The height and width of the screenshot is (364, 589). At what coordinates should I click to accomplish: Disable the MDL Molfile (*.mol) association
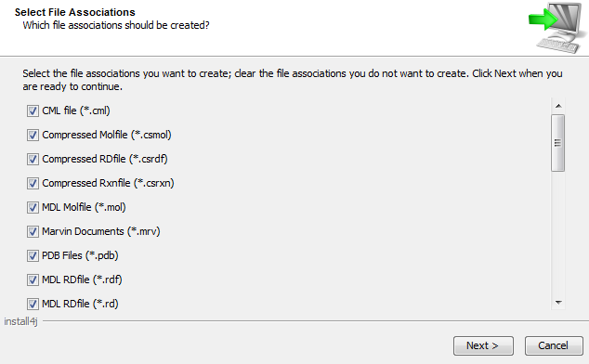tap(33, 207)
